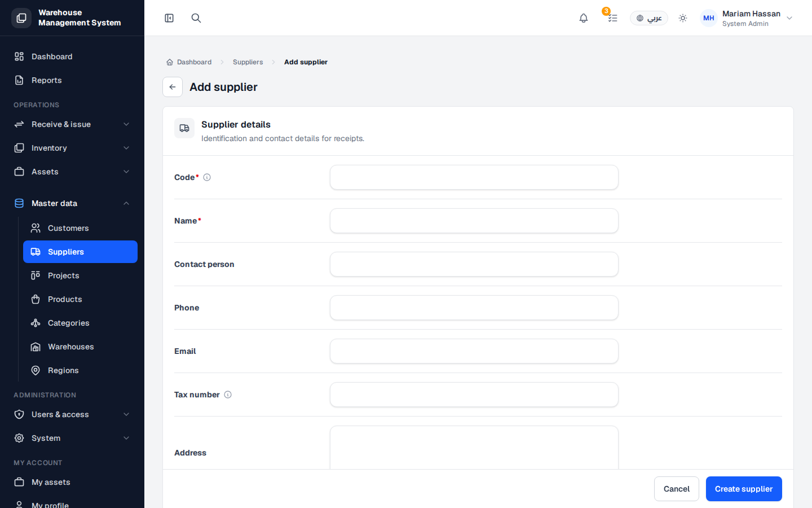
Task: Click the Dashboard home breadcrumb icon
Action: point(169,62)
